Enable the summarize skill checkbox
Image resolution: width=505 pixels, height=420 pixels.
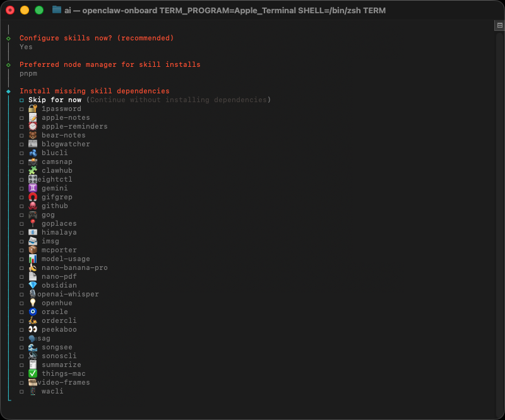[x=21, y=365]
